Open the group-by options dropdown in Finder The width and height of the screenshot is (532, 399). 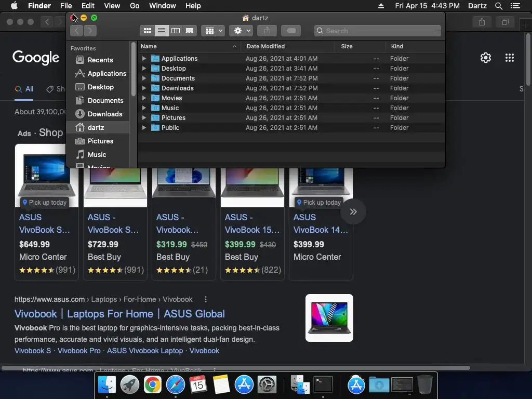pyautogui.click(x=213, y=31)
